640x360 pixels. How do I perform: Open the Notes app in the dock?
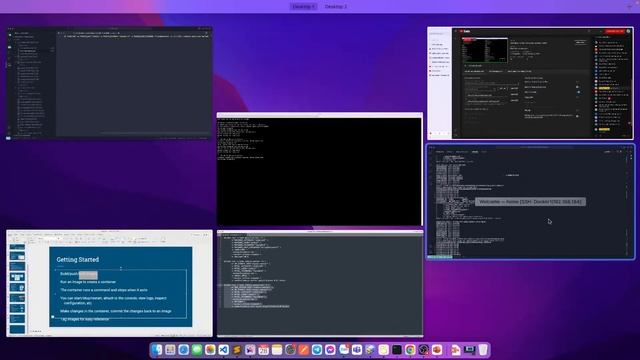click(277, 350)
